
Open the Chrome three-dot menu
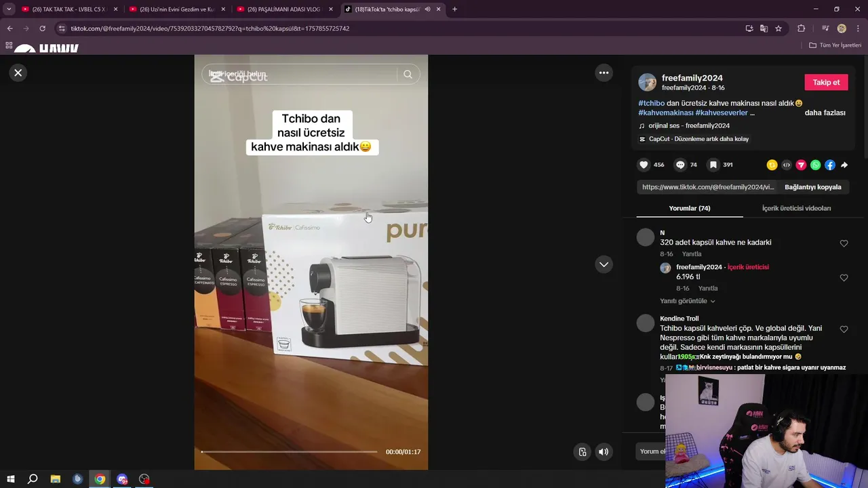pos(857,28)
